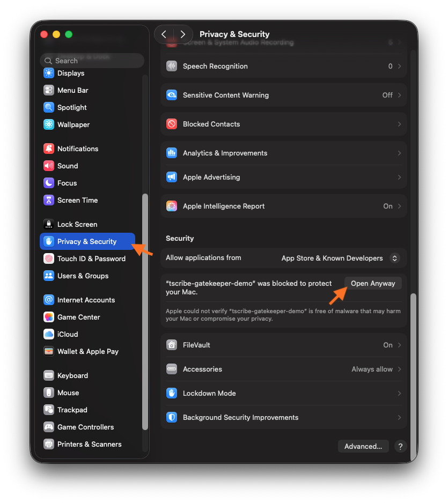The image size is (448, 503).
Task: Open the Notifications bell icon
Action: pos(49,149)
